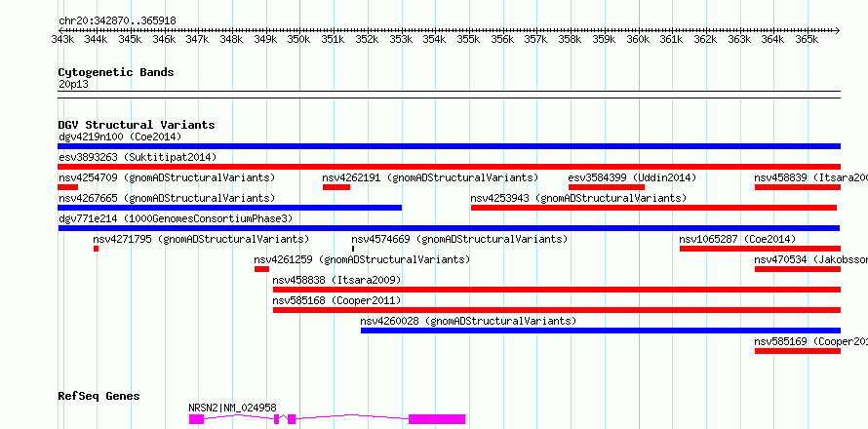Screen dimensions: 868x429
Task: Click the dgv4219n100 blue variant bar
Action: coord(449,146)
